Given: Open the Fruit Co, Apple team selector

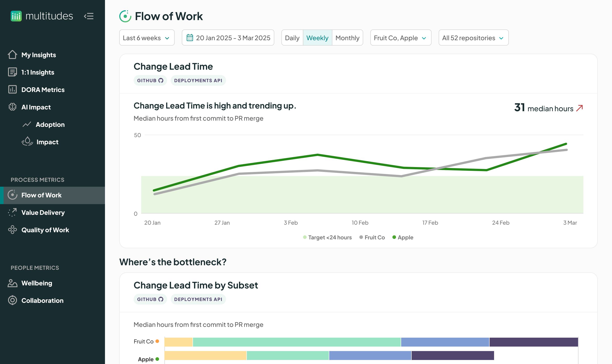Looking at the screenshot, I should (400, 38).
